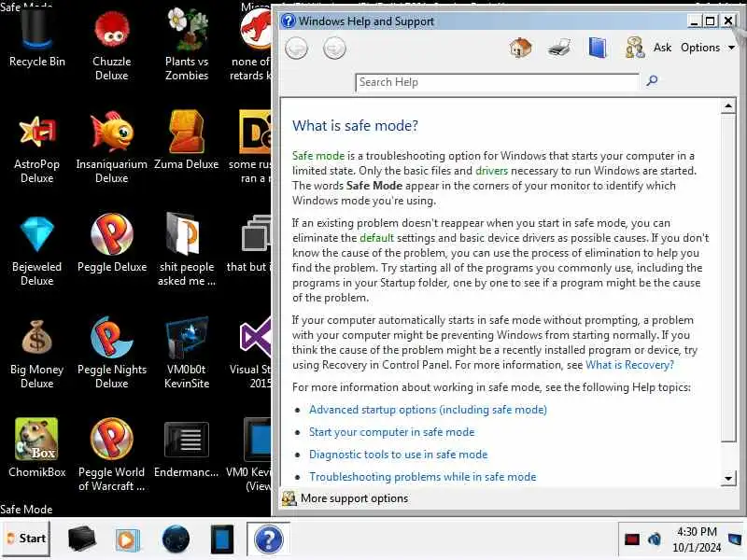Open media player taskbar icon
Screen dimensions: 747x560
(127, 540)
